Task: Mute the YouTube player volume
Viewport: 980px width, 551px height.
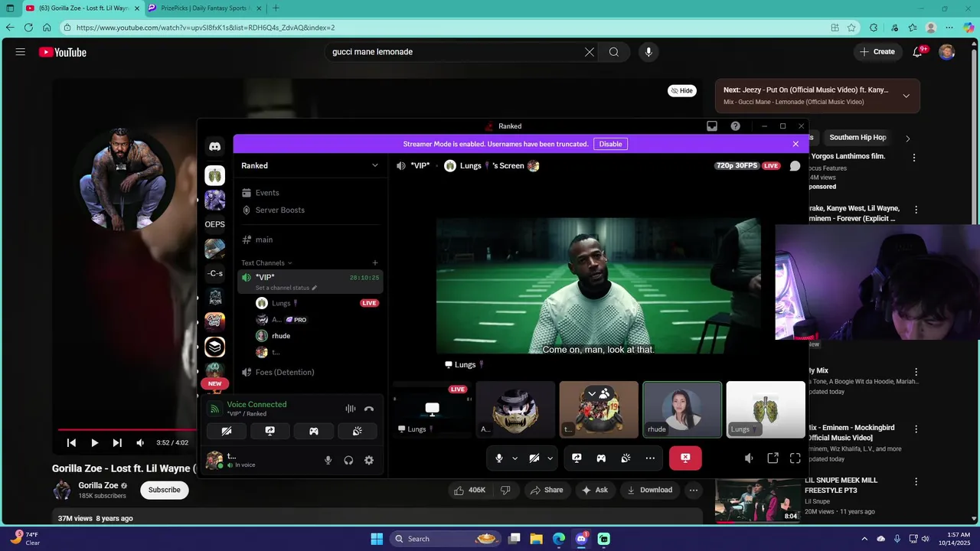Action: point(140,442)
